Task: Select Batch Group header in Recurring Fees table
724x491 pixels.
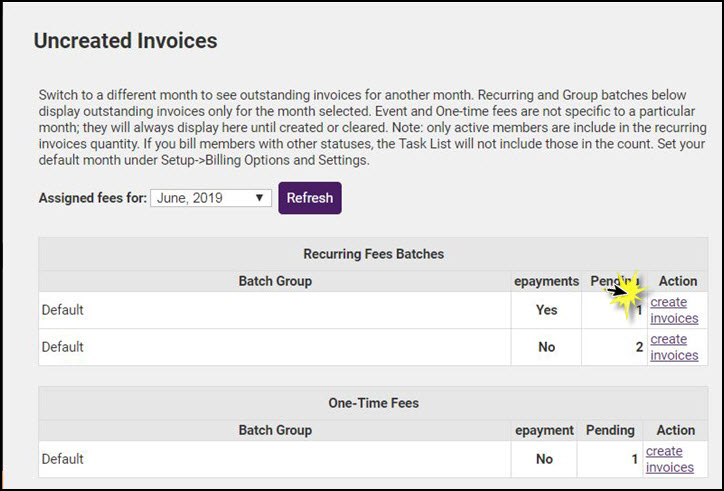Action: (x=275, y=281)
